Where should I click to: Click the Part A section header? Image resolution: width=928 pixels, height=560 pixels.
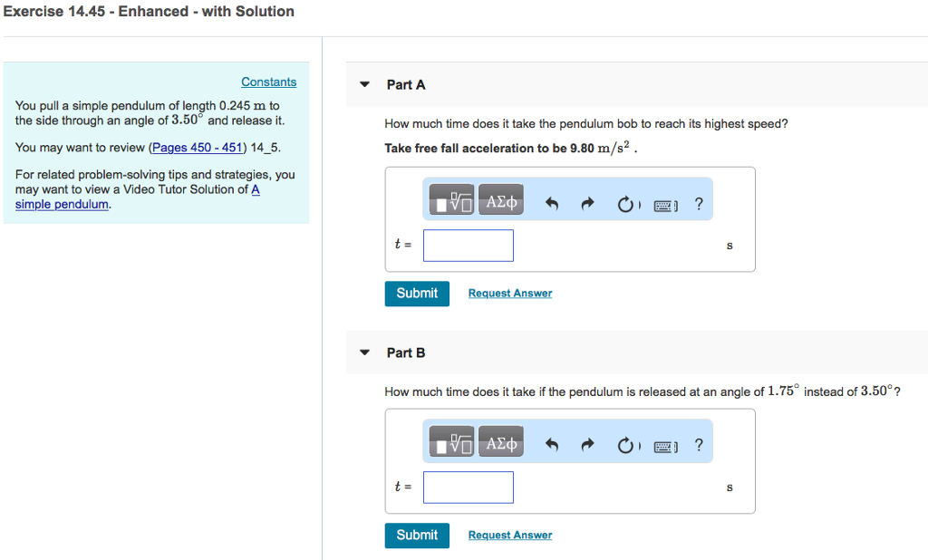pyautogui.click(x=405, y=84)
